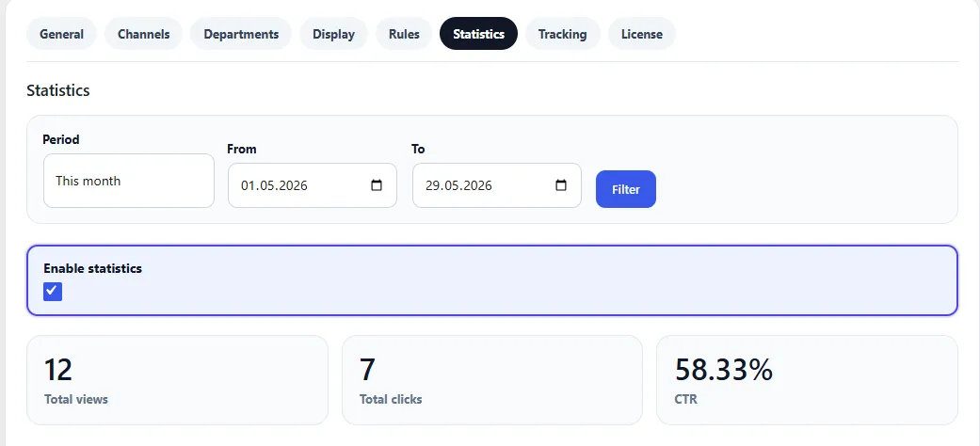Screen dimensions: 980x446
Task: Click the From date field 01.05.2026
Action: pos(312,185)
